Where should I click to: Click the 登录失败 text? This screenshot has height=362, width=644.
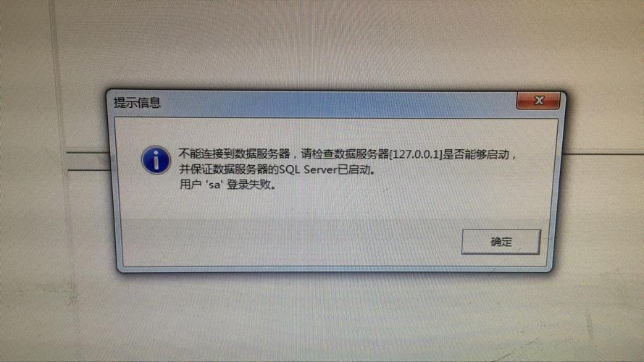(x=249, y=185)
